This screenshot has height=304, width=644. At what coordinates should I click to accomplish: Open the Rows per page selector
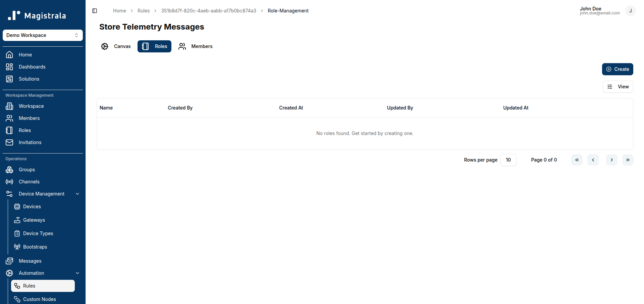tap(508, 160)
